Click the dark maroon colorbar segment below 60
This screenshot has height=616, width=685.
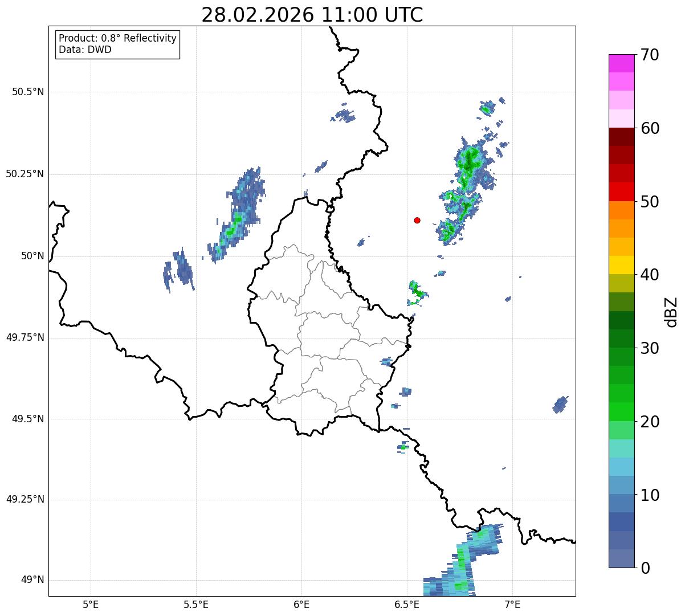621,137
